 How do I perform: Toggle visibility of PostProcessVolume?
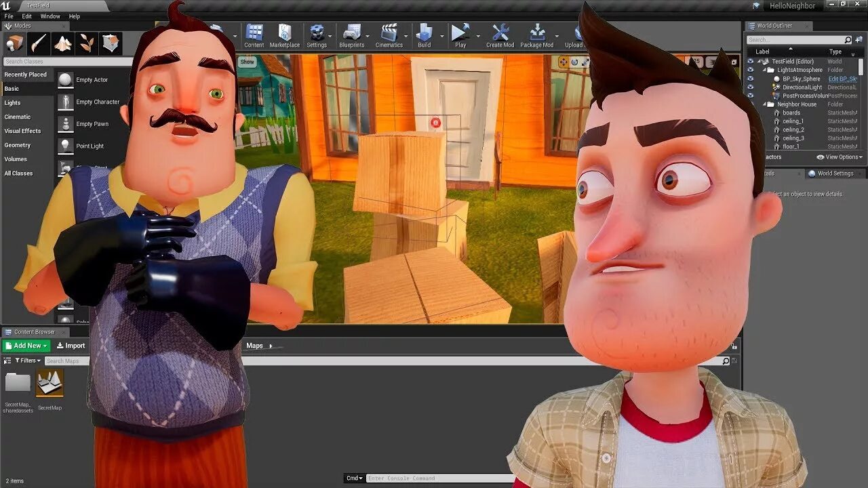750,96
